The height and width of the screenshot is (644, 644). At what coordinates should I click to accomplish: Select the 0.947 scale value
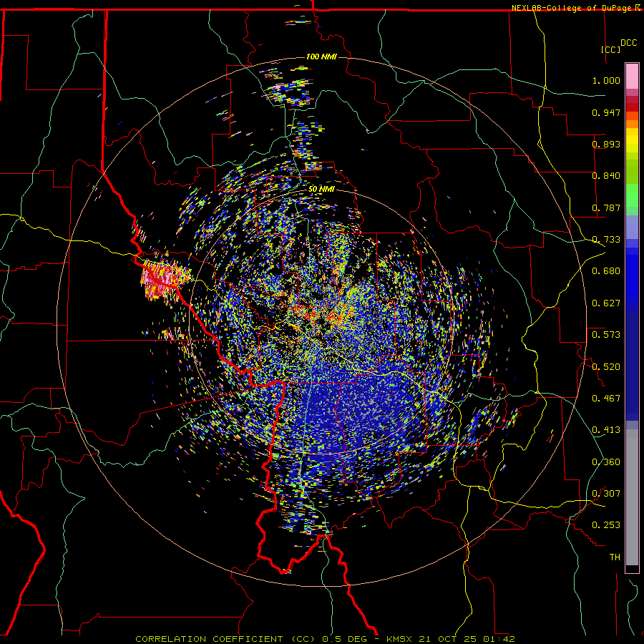tap(606, 112)
